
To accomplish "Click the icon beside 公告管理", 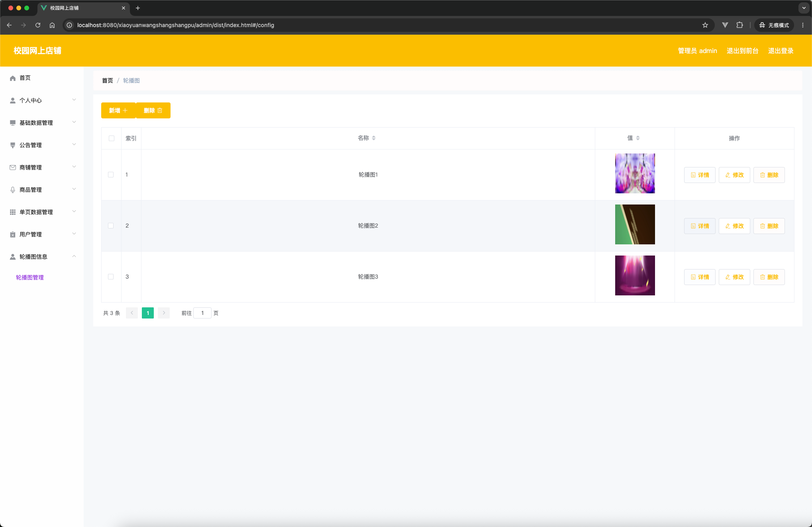I will click(13, 145).
